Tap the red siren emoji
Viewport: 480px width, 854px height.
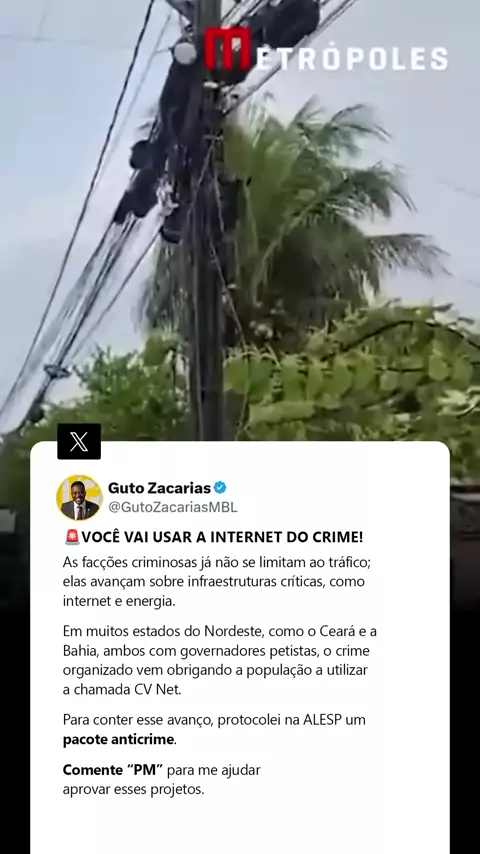coord(71,537)
